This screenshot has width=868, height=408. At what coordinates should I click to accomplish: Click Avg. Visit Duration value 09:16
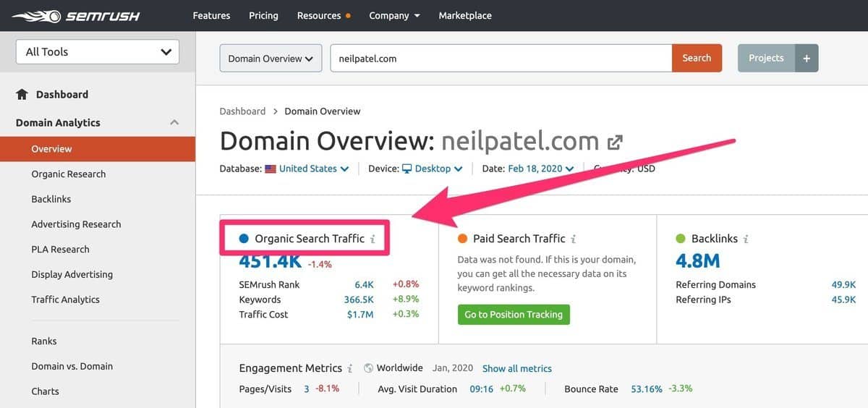click(481, 388)
